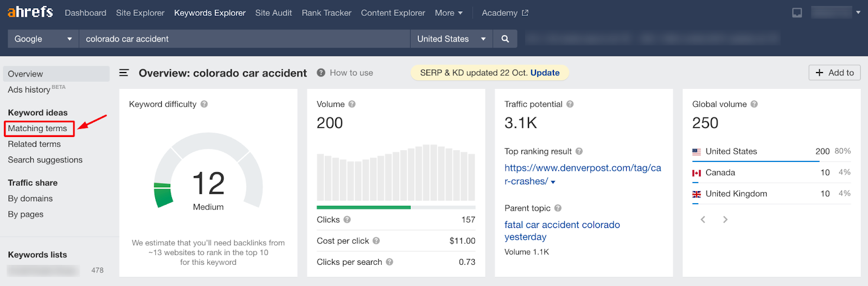Open Ads history in sidebar
Screen dimensions: 868x286
pyautogui.click(x=29, y=90)
